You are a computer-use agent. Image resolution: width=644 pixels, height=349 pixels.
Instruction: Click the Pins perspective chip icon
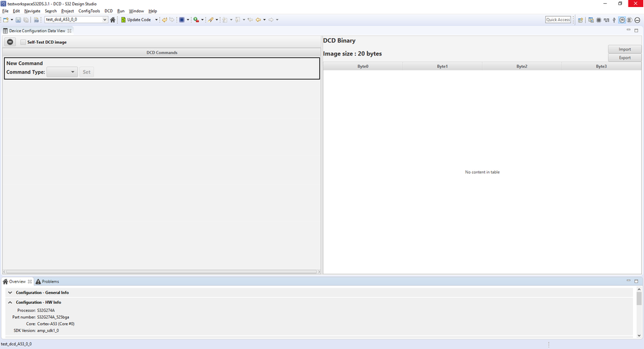point(599,20)
